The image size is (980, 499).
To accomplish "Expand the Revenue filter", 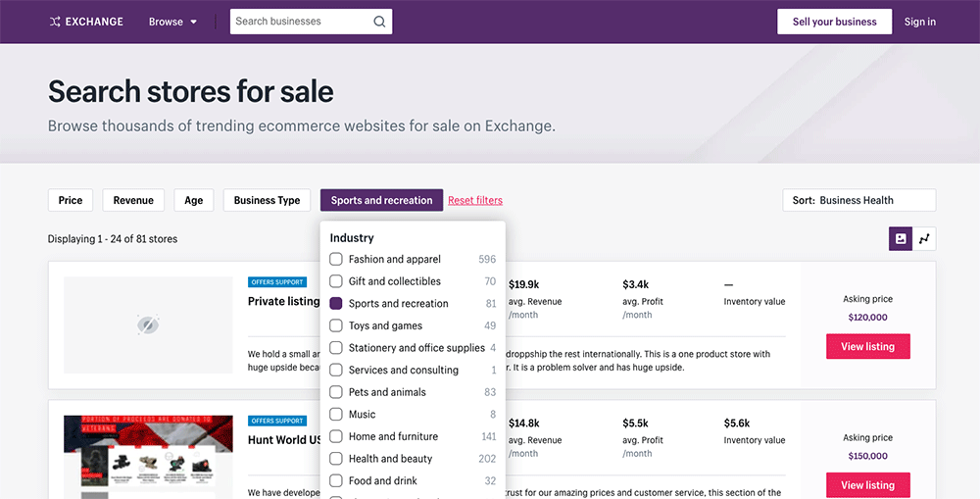I will (x=133, y=200).
